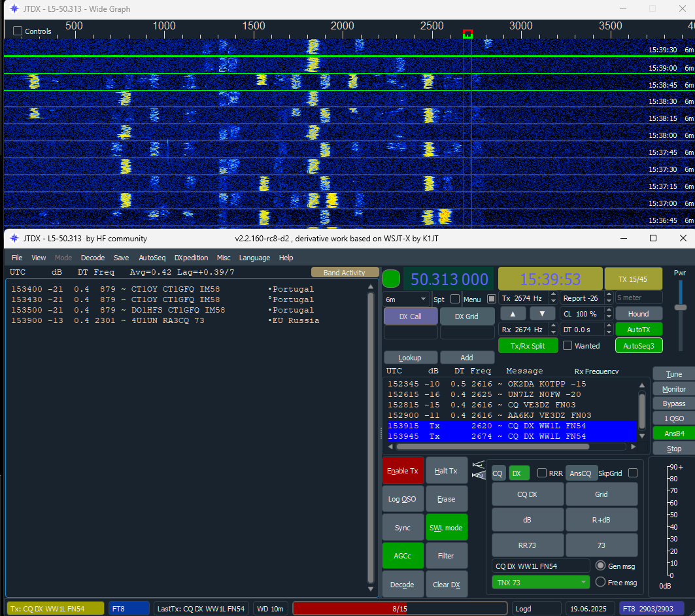695x616 pixels.
Task: Click the Pwr slider handle
Action: 681,307
